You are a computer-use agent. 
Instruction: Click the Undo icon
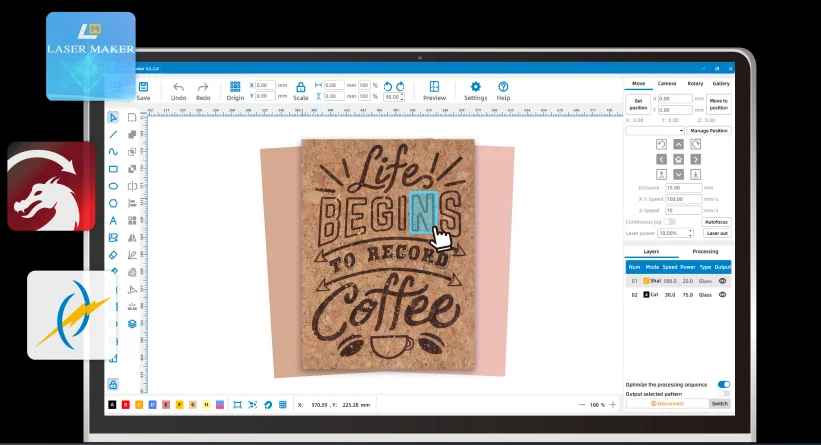tap(178, 89)
